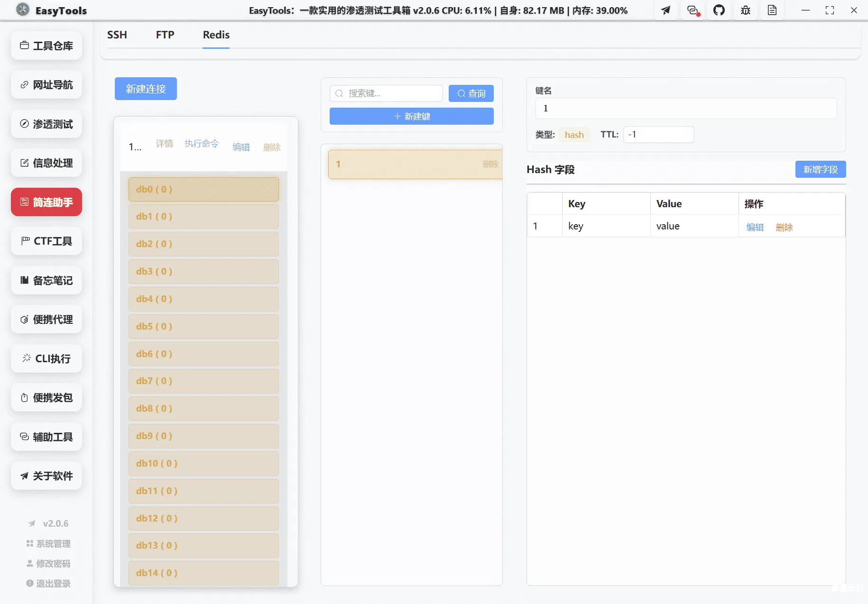This screenshot has height=604, width=868.
Task: Click 退出登录 to log out
Action: click(48, 583)
